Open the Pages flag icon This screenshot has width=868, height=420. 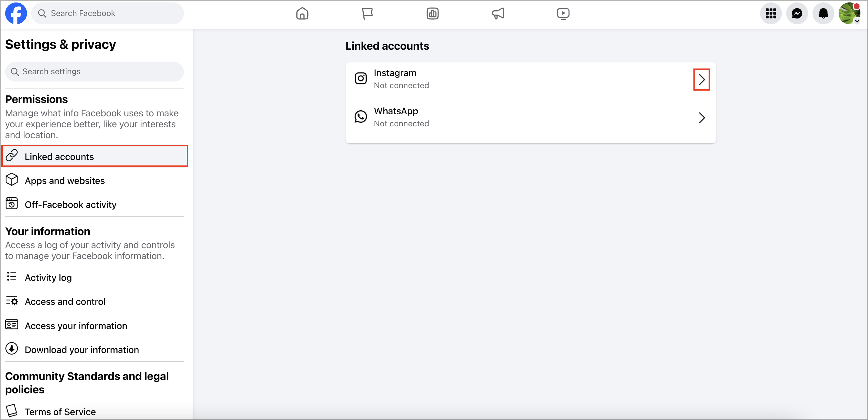367,13
